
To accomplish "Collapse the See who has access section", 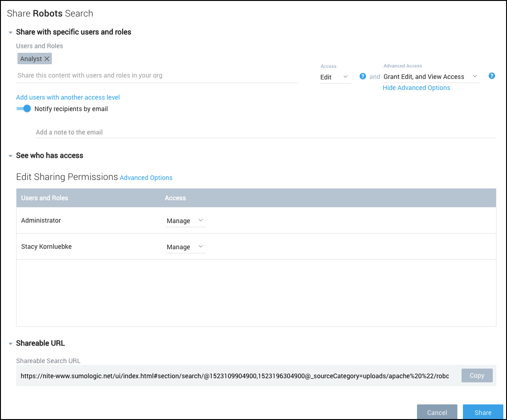I will click(11, 156).
